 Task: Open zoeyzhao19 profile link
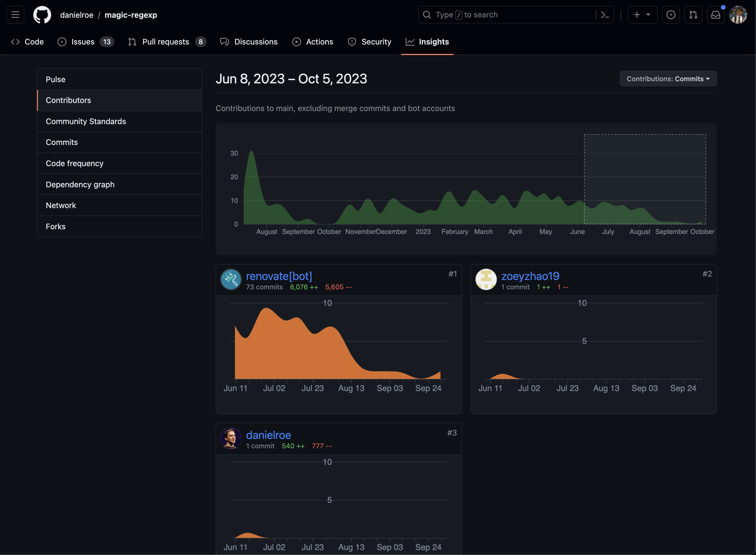point(530,276)
